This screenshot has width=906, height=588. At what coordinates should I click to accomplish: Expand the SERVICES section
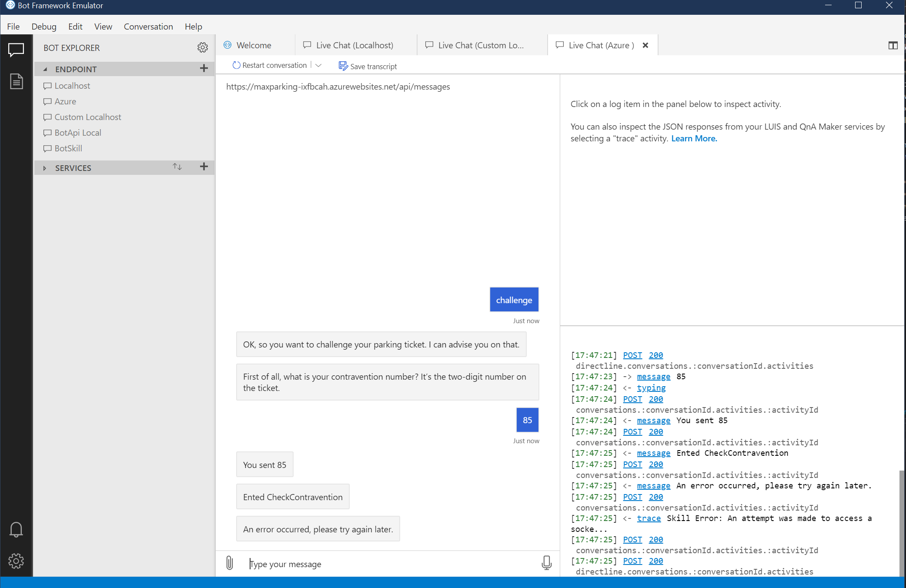[x=45, y=168]
